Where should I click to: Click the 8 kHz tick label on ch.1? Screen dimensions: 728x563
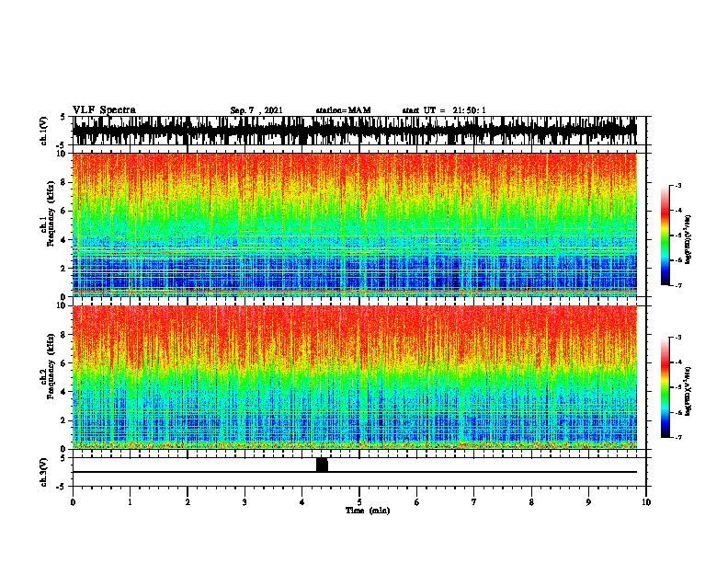click(64, 182)
